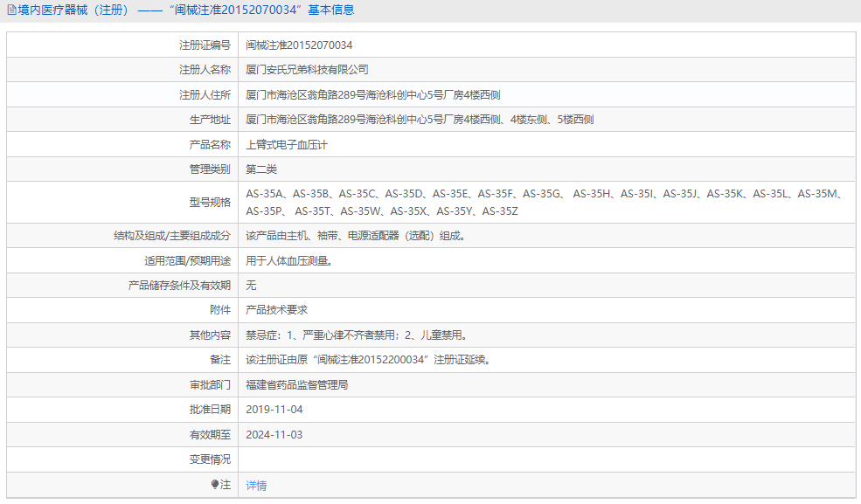The image size is (861, 504).
Task: Select the registrant address ending 4楼西侧
Action: pyautogui.click(x=373, y=95)
